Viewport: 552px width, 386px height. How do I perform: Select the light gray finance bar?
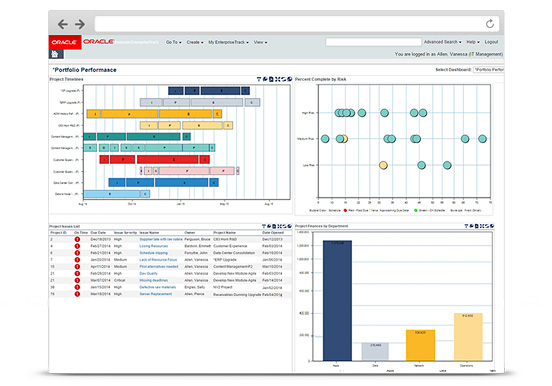pyautogui.click(x=375, y=351)
